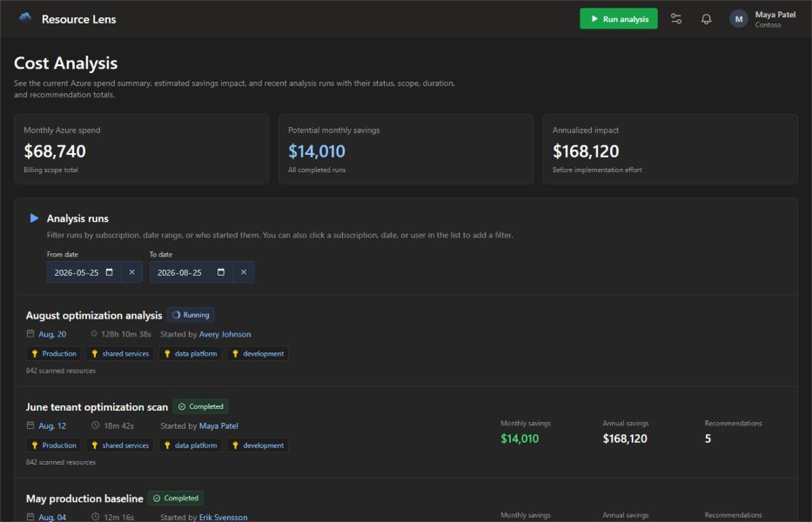The width and height of the screenshot is (812, 522).
Task: Select shared services tag in August run
Action: [x=120, y=354]
